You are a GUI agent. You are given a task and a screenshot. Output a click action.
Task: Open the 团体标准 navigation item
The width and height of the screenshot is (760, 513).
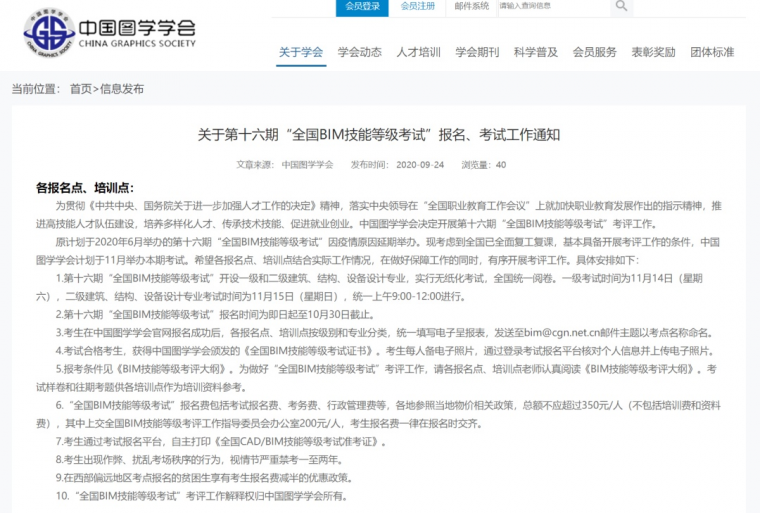(712, 52)
